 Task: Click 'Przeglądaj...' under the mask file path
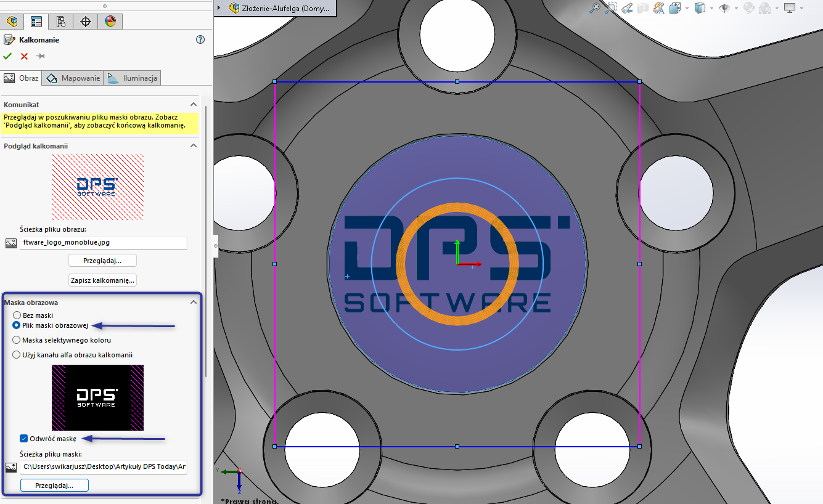[x=54, y=486]
